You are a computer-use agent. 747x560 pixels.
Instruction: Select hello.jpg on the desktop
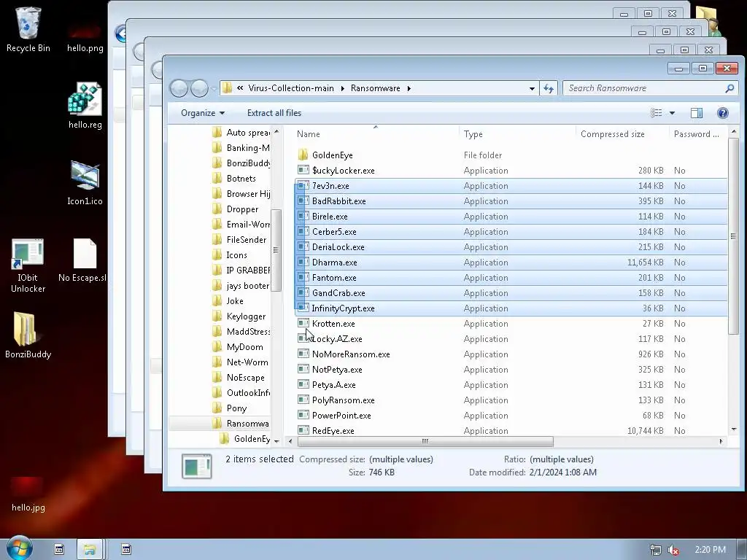(x=28, y=494)
